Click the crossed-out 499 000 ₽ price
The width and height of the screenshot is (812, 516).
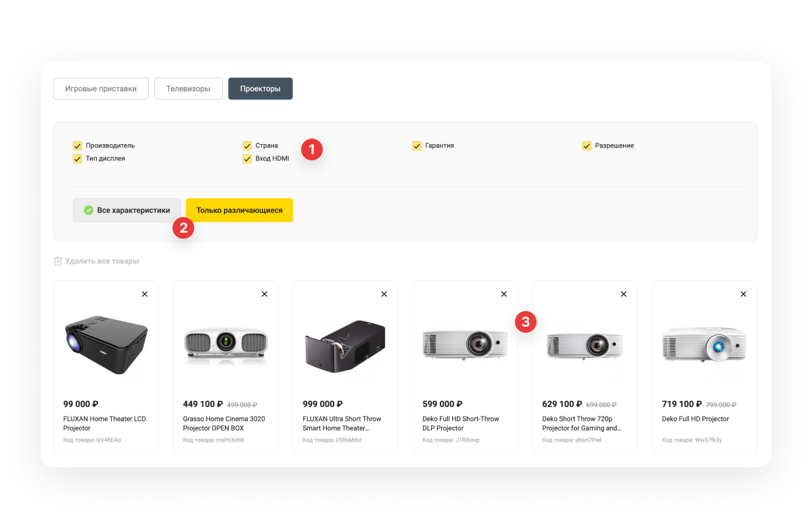pyautogui.click(x=242, y=405)
